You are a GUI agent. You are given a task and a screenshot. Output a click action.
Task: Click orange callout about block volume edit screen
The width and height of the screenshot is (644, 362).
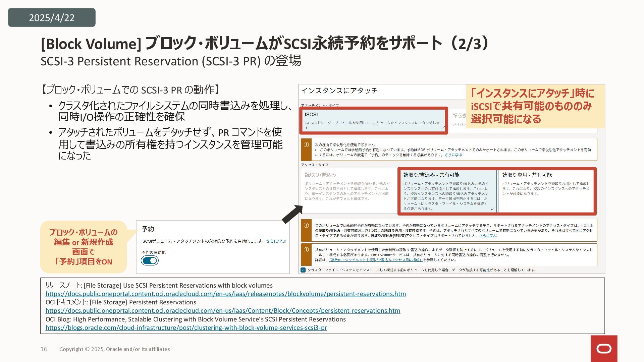click(x=83, y=247)
